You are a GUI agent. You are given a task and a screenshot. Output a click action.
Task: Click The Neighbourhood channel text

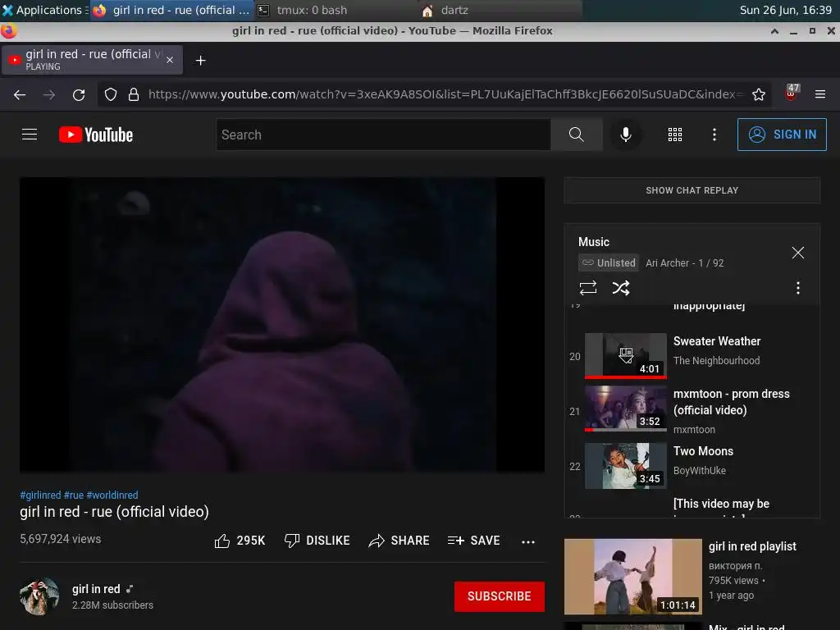point(716,361)
